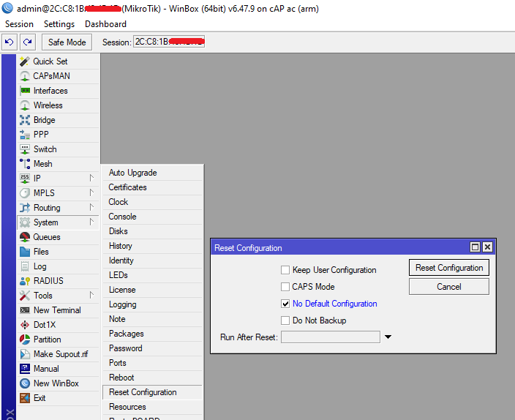The image size is (515, 420).
Task: Select Disks in System submenu
Action: click(x=152, y=231)
